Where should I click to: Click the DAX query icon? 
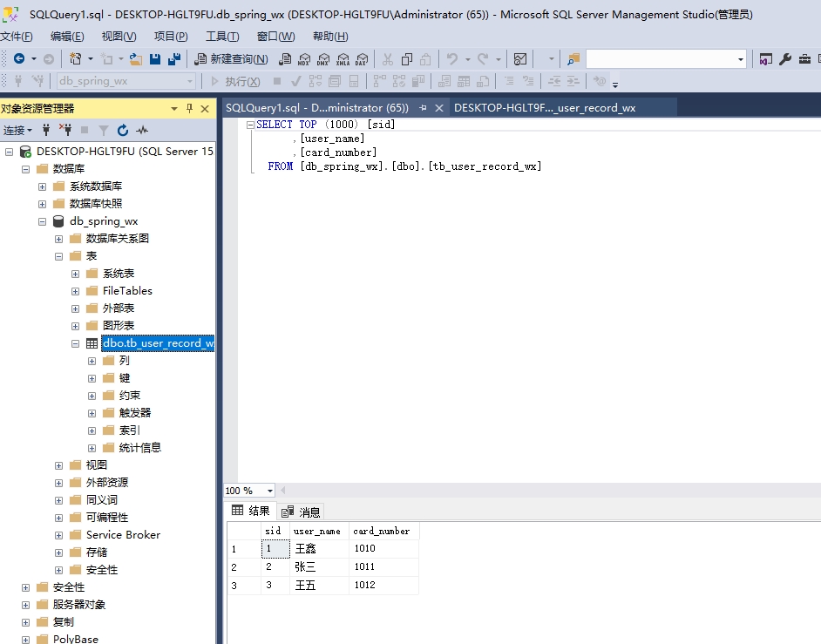[362, 59]
